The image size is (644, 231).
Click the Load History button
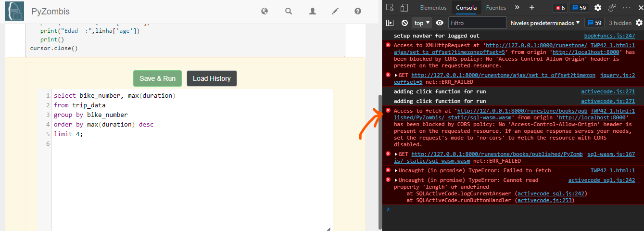point(212,78)
